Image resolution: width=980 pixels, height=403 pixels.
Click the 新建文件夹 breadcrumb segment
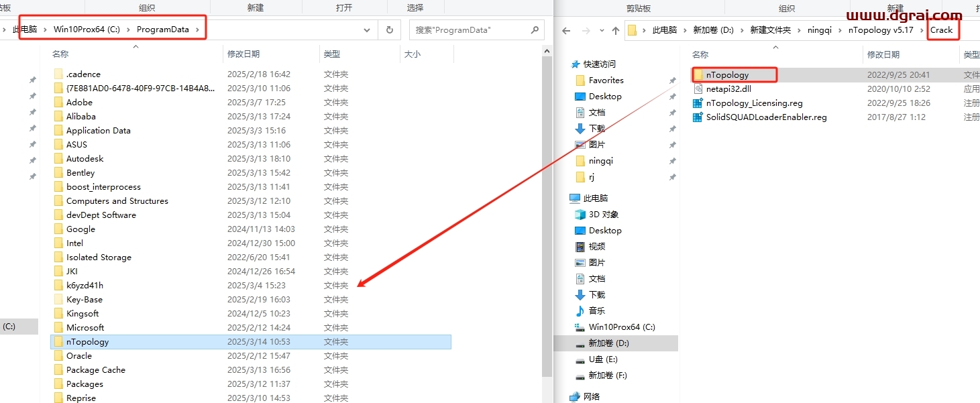(x=771, y=30)
